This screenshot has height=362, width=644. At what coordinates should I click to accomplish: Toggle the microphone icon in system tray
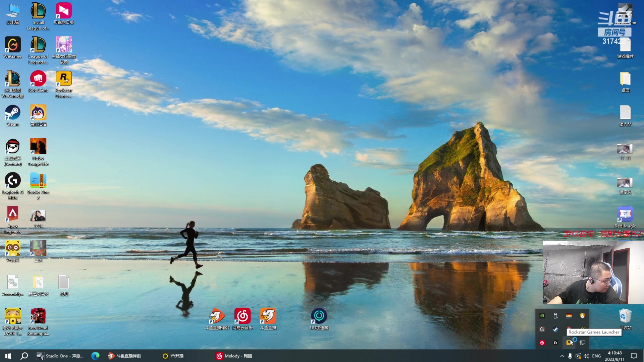pos(570,356)
